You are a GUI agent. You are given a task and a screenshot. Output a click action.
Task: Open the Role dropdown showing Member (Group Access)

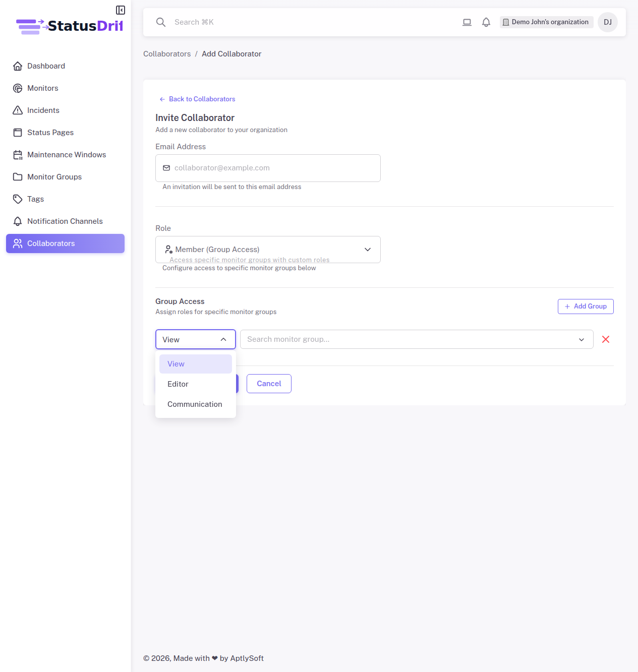268,249
